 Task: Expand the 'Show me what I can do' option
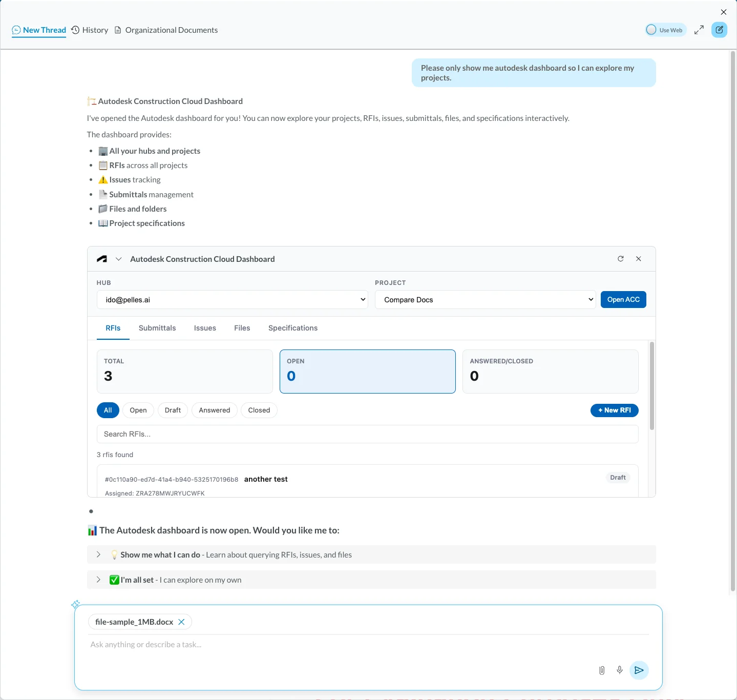(98, 554)
